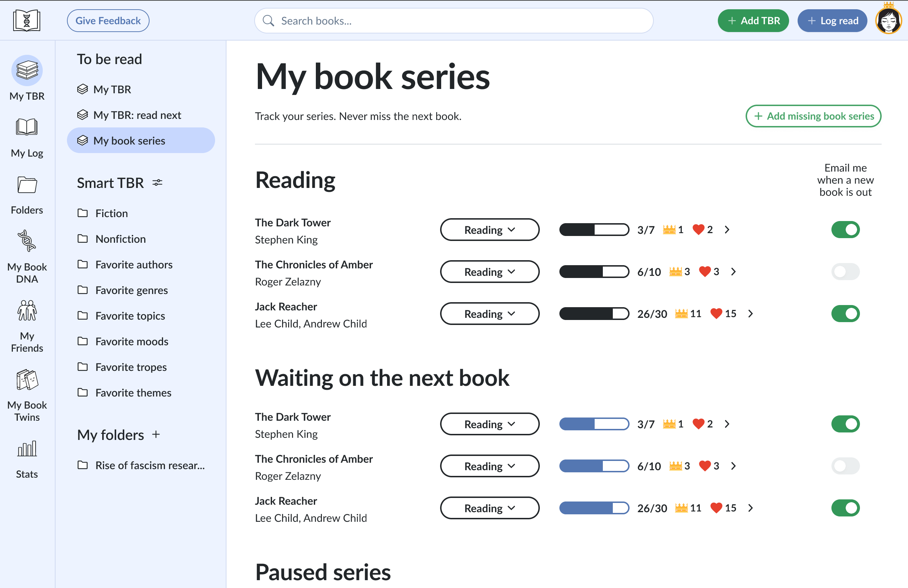Viewport: 908px width, 588px height.
Task: Open Reading status dropdown for The Dark Tower
Action: pyautogui.click(x=490, y=230)
